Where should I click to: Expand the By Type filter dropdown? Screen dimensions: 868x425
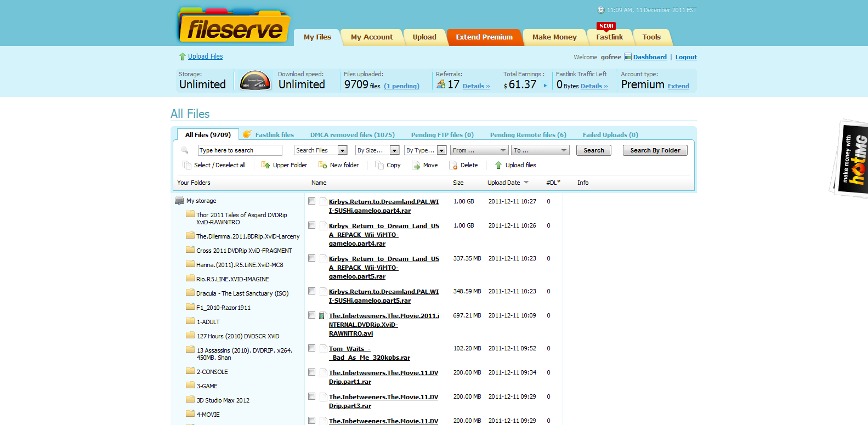pyautogui.click(x=441, y=150)
